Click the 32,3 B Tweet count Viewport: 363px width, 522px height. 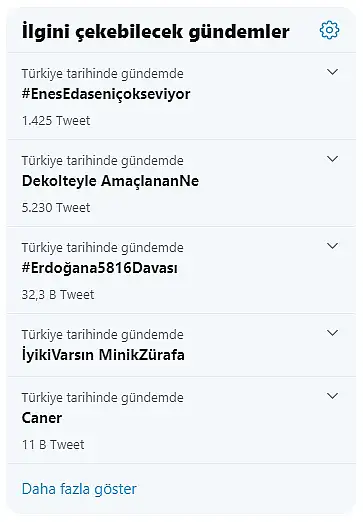pos(58,295)
